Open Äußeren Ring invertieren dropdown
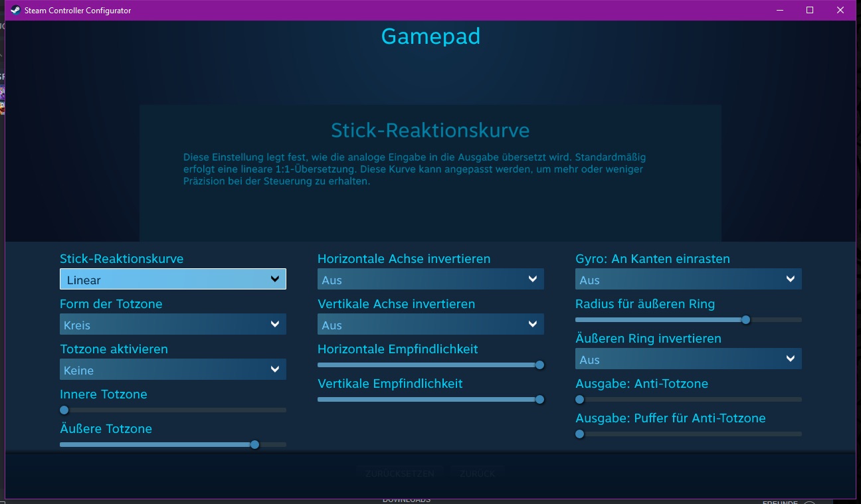Viewport: 861px width, 504px height. pyautogui.click(x=688, y=359)
